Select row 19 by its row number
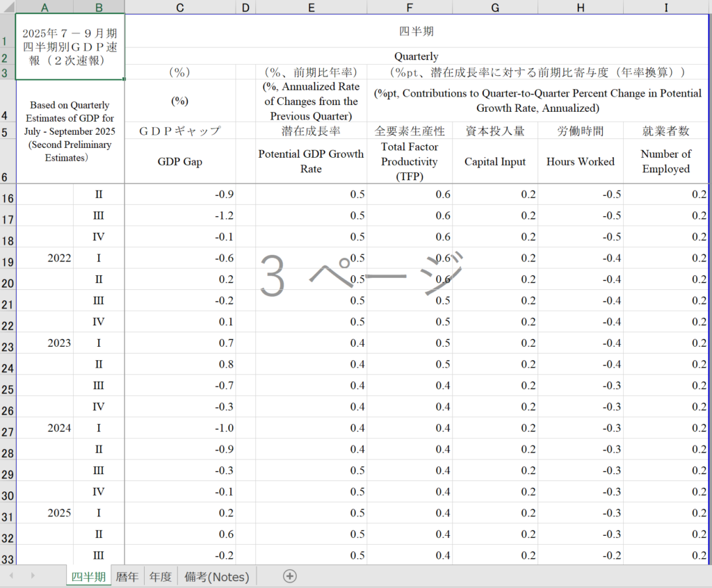 tap(8, 263)
